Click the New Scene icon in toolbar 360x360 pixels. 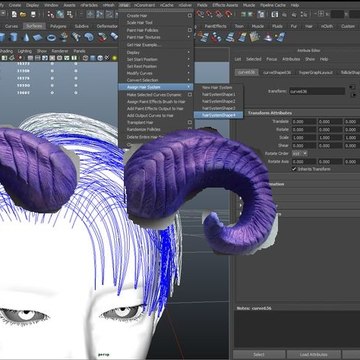14,14
